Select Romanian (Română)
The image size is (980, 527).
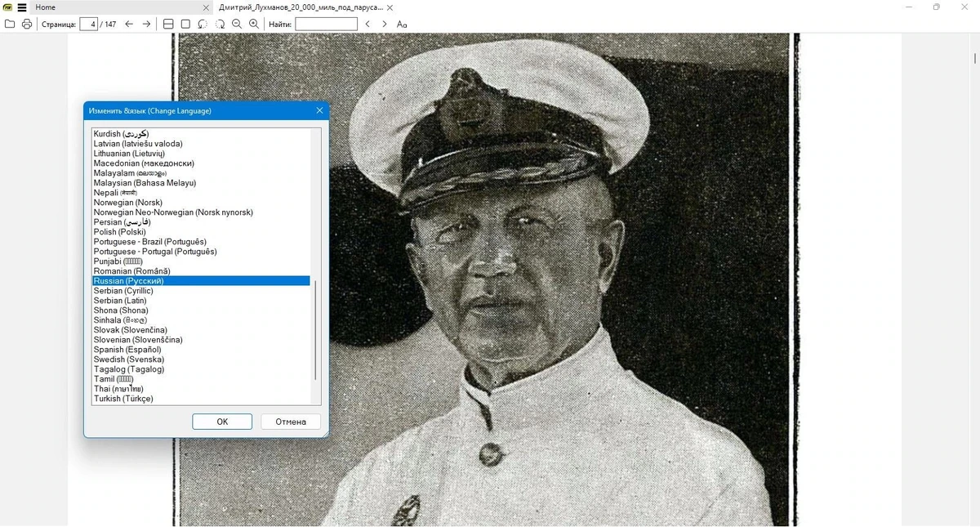tap(201, 271)
